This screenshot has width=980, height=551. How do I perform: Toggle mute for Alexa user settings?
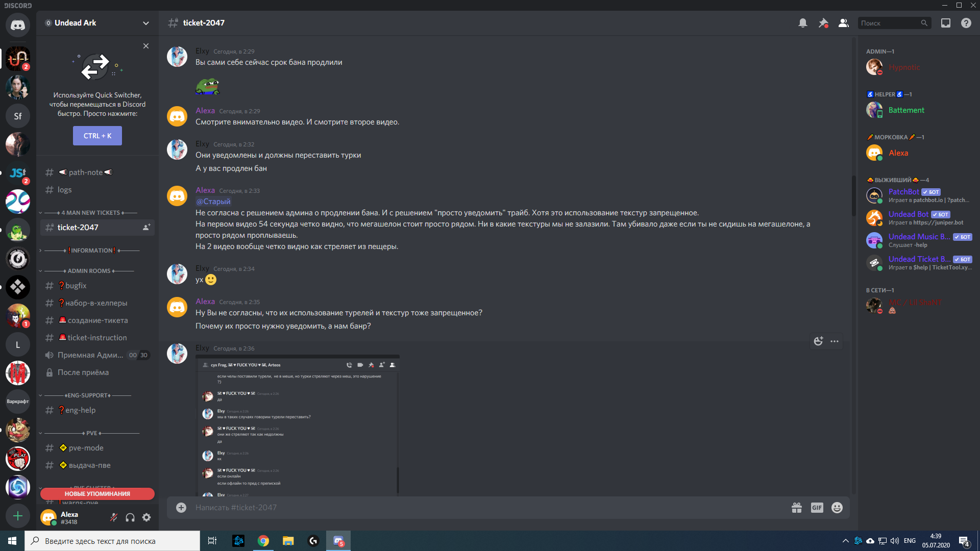114,517
